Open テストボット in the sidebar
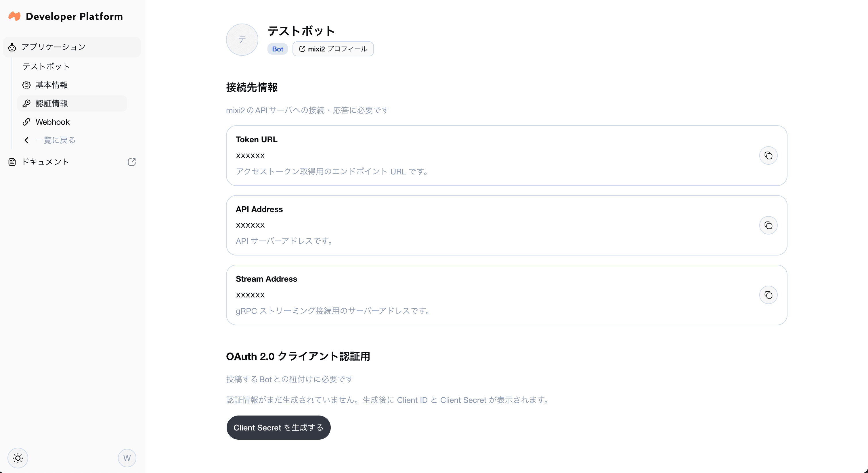The image size is (868, 473). pos(46,66)
